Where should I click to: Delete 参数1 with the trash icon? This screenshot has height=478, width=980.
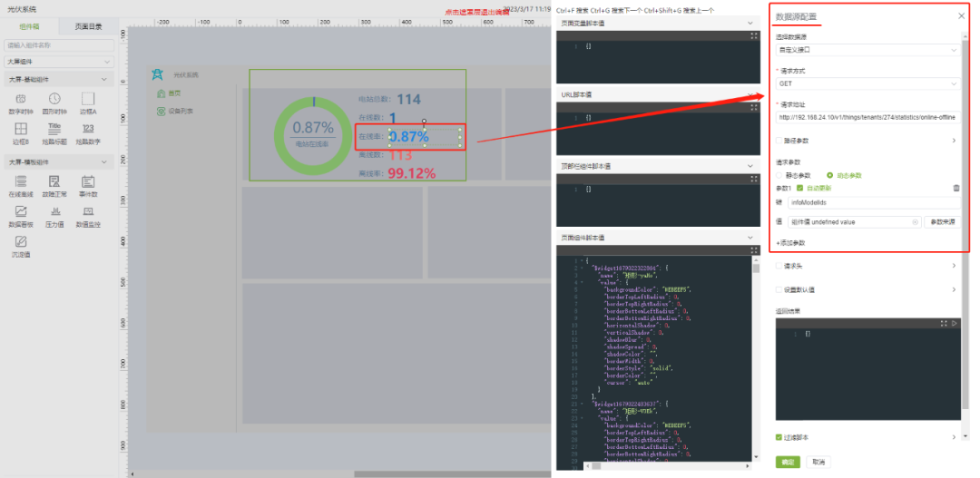(955, 188)
